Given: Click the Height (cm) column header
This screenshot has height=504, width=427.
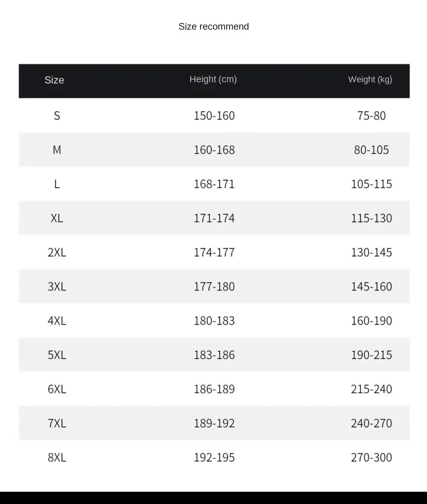Looking at the screenshot, I should [213, 79].
